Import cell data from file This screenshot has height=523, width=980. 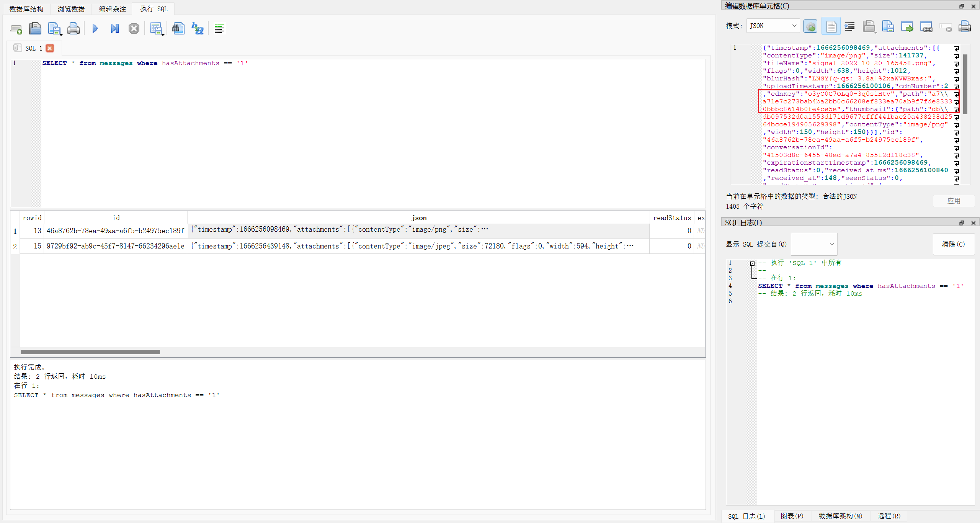[x=869, y=26]
